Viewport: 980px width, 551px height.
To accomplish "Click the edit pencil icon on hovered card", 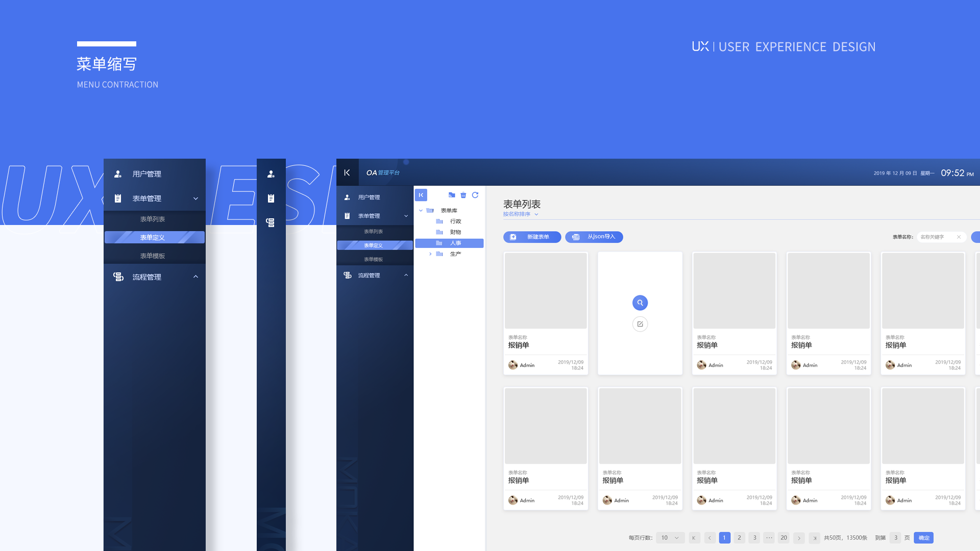I will pos(640,324).
